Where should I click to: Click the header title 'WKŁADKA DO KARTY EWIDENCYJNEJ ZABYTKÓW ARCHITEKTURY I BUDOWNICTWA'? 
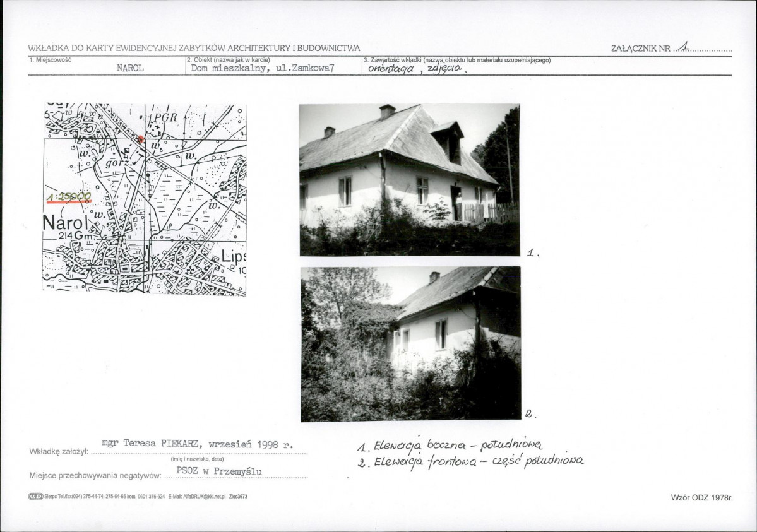pyautogui.click(x=194, y=48)
